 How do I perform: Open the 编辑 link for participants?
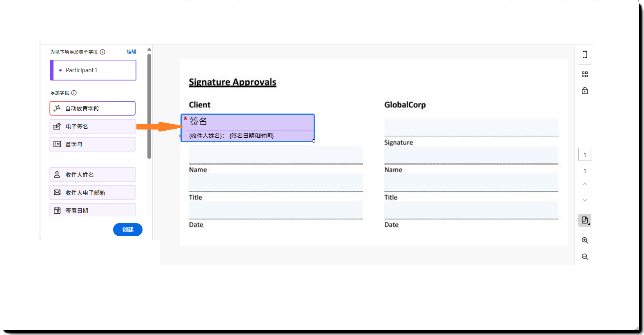pos(131,52)
